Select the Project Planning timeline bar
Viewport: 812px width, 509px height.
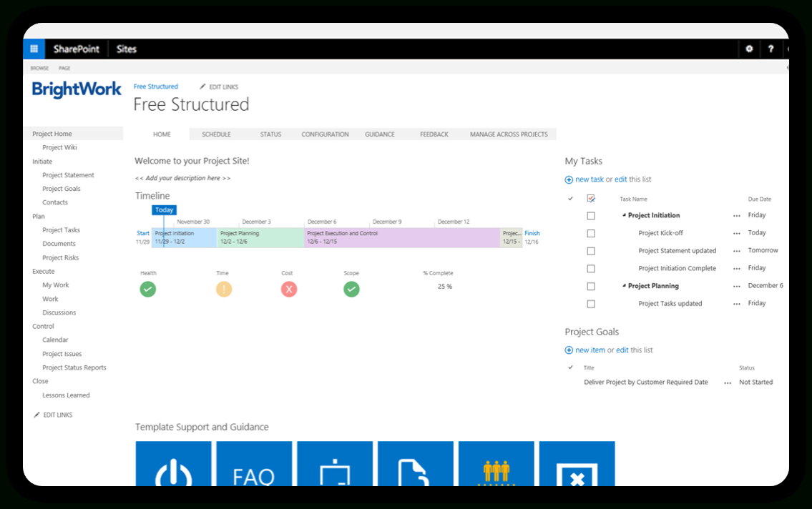click(x=261, y=237)
